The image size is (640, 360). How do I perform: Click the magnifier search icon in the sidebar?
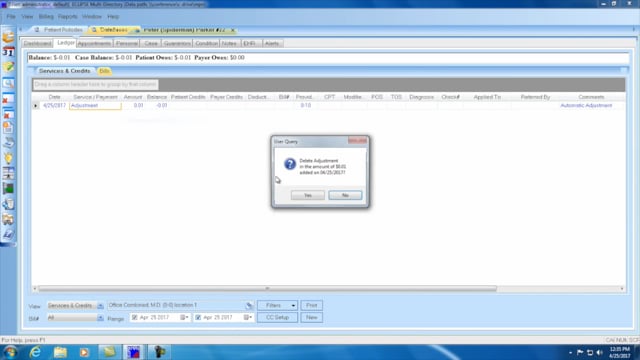pos(8,83)
